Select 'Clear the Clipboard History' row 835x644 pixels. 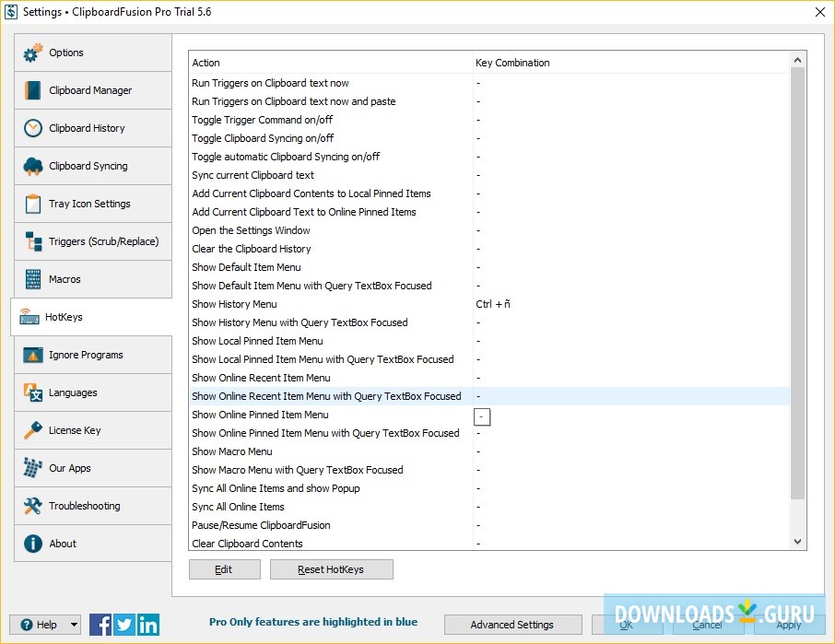coord(488,249)
